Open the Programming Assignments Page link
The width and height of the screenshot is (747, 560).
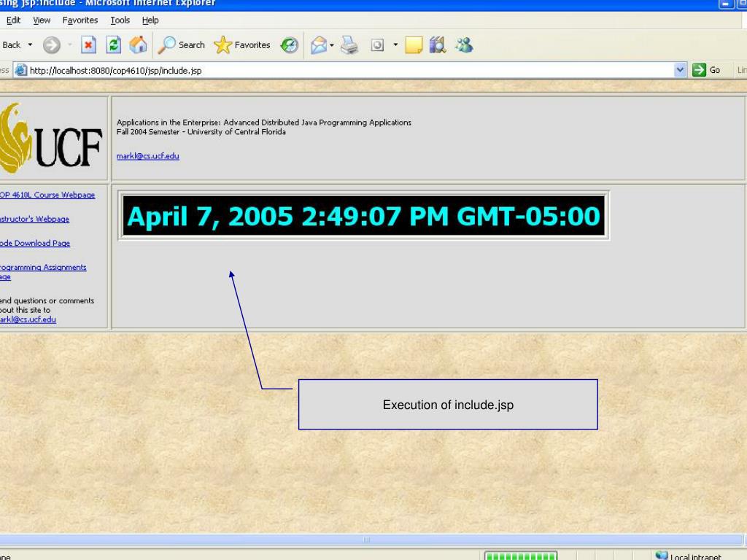[x=43, y=272]
